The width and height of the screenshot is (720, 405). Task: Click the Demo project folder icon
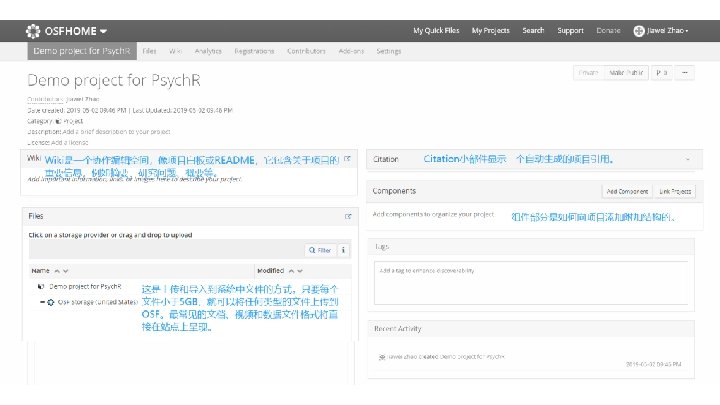point(41,286)
